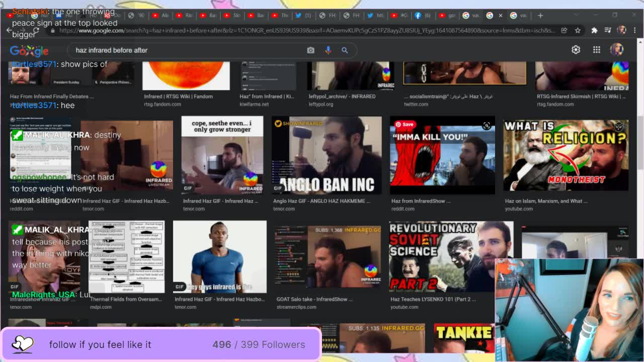Click the Google logo
644x362 pixels.
pos(29,51)
